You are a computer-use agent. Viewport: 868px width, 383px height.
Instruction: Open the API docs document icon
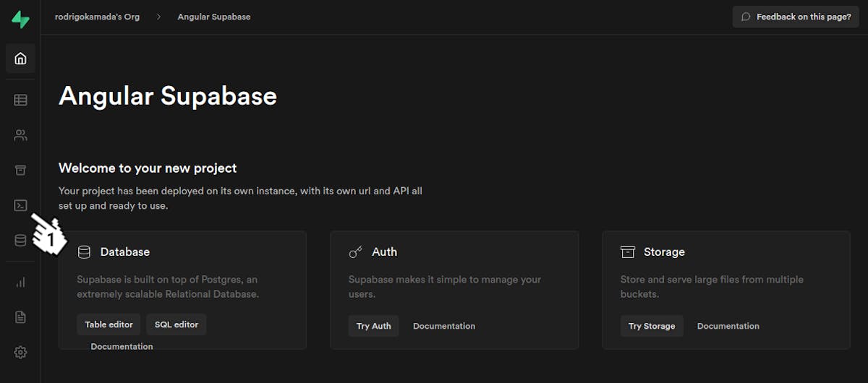point(20,317)
